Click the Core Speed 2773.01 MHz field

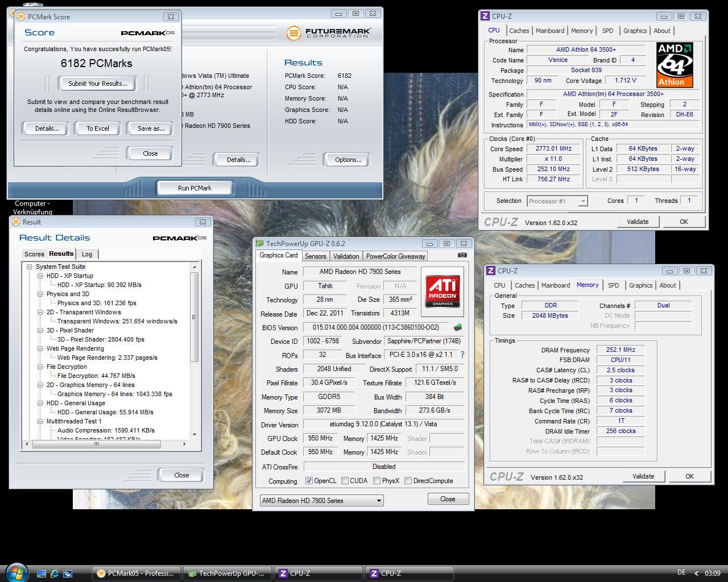coord(553,148)
